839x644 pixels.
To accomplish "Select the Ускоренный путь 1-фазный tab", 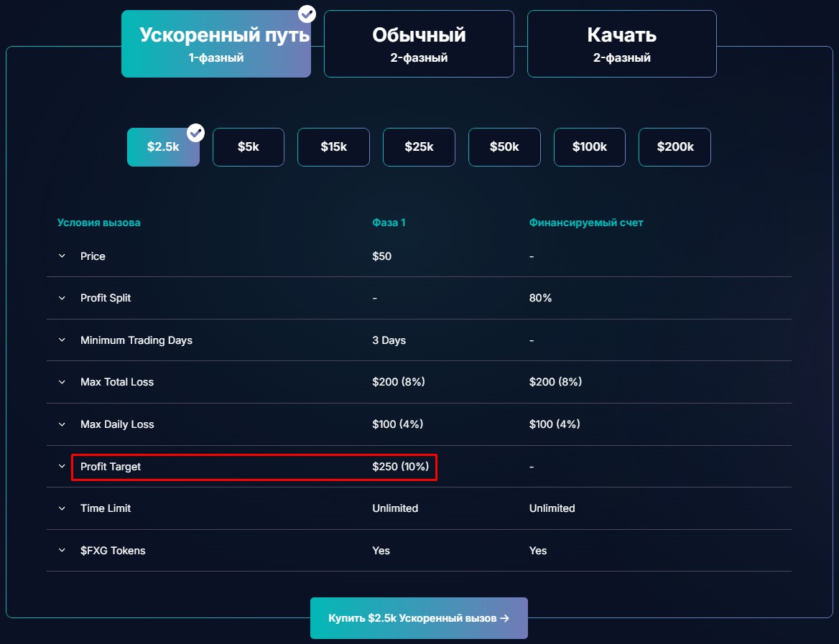I will click(x=216, y=44).
